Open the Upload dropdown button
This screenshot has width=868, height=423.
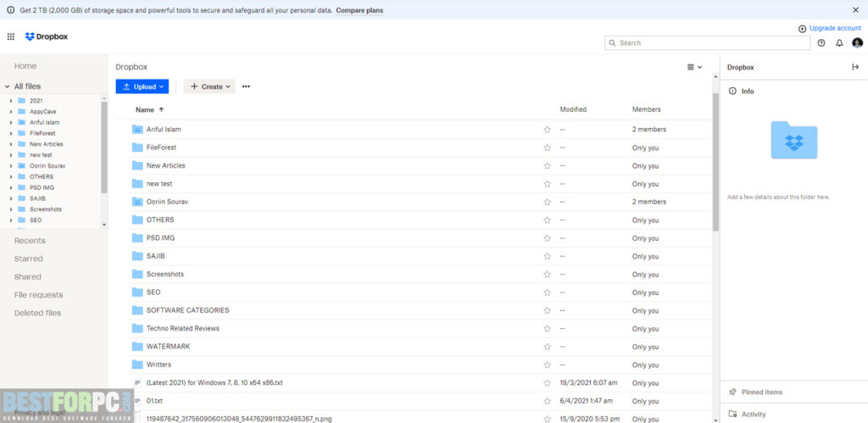142,86
